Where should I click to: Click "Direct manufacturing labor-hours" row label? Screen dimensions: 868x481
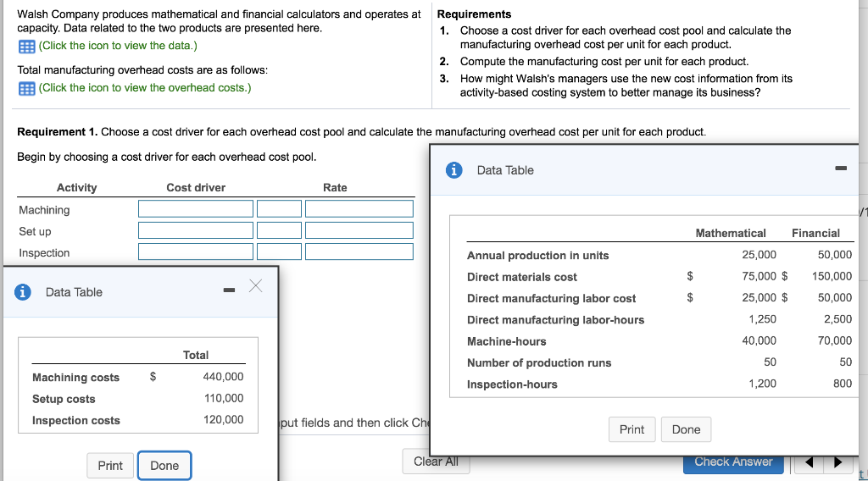(555, 320)
